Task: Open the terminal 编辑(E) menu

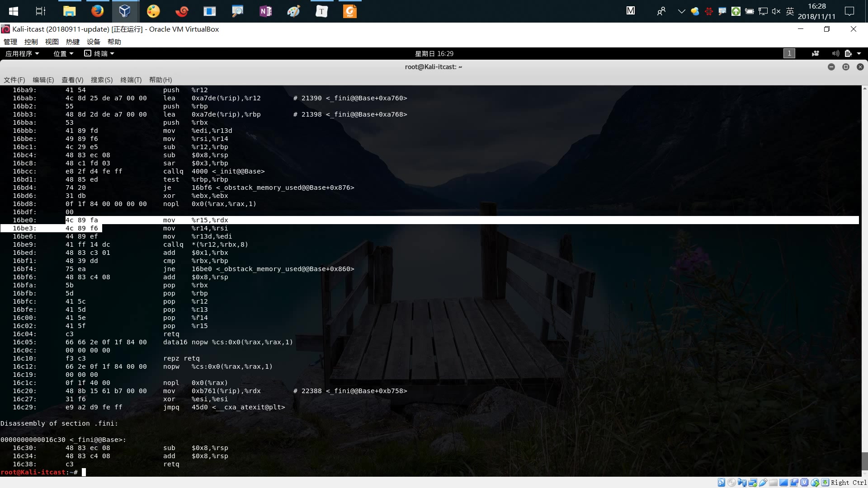Action: [43, 80]
